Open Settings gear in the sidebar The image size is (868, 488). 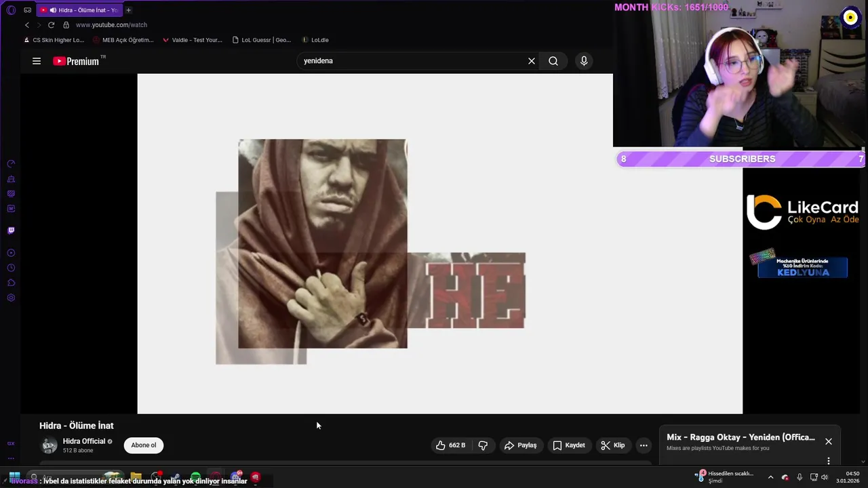pos(11,298)
